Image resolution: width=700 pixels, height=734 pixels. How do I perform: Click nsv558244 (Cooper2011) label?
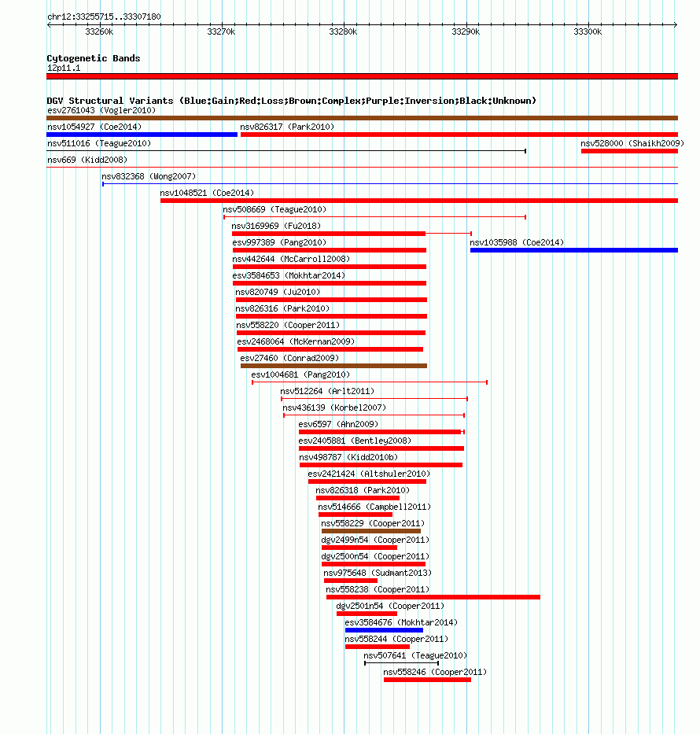[x=396, y=640]
